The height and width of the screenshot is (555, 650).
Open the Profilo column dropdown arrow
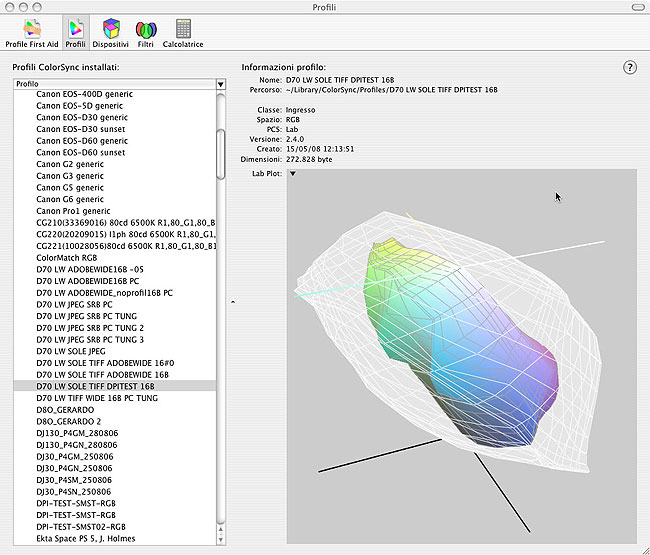[x=221, y=84]
